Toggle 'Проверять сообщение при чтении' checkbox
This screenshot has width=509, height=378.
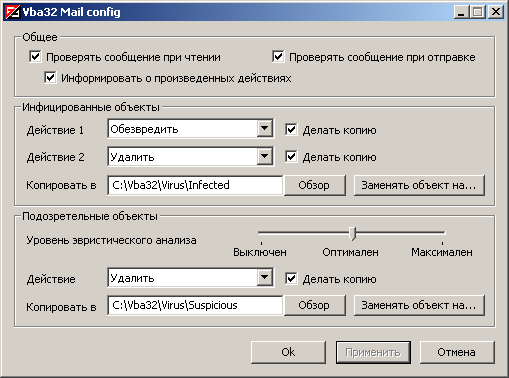(35, 57)
